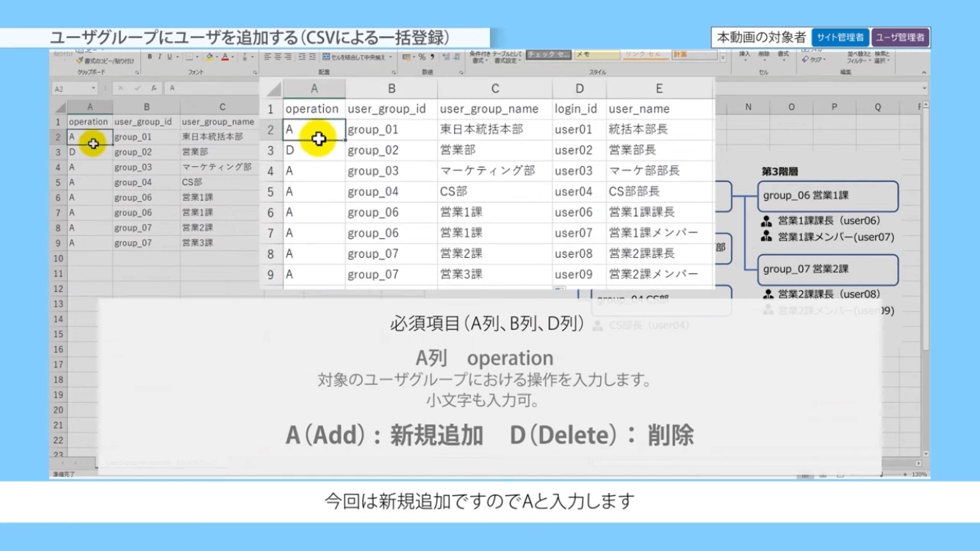The height and width of the screenshot is (551, 980).
Task: Apply the 'リンク セル' cell style
Action: point(645,54)
